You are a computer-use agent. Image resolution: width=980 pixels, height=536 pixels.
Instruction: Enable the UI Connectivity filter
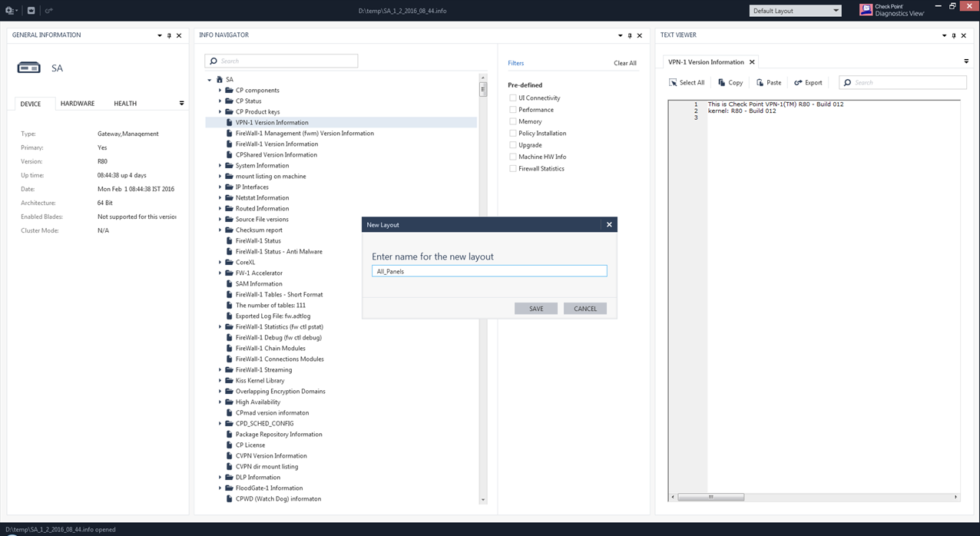point(512,98)
